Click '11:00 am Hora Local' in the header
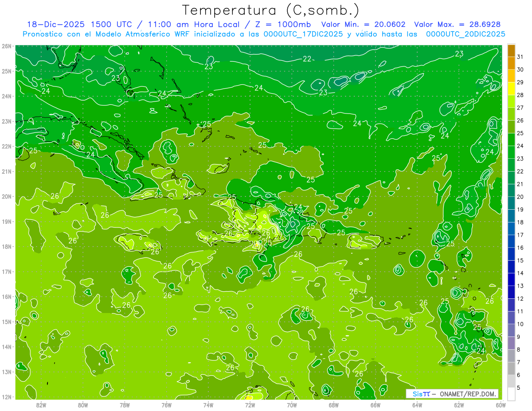Screen dimensions: 532x411 point(192,24)
